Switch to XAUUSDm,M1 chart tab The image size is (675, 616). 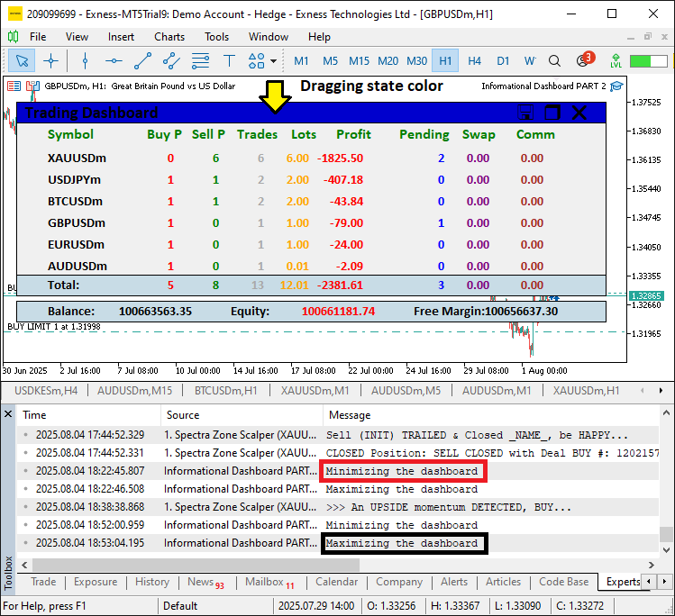(315, 391)
